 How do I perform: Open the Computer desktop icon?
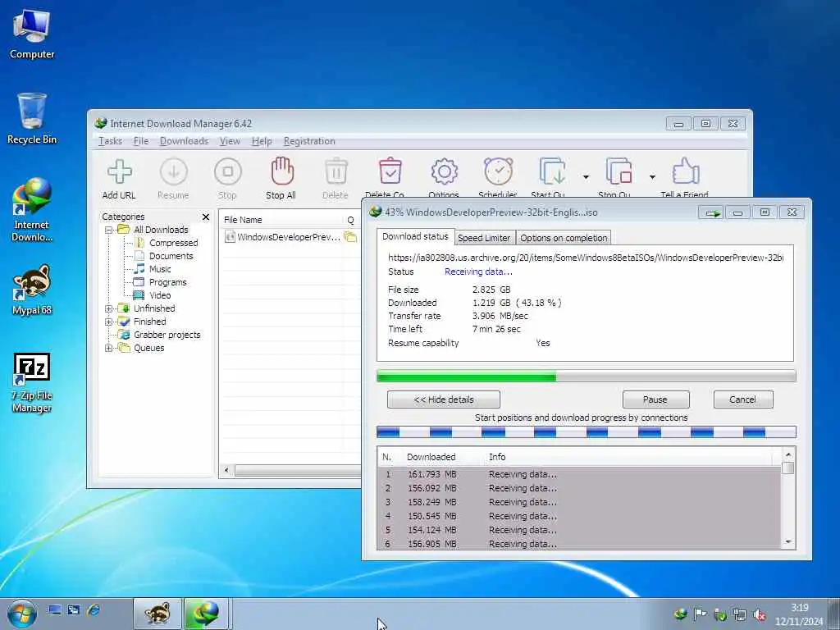coord(32,34)
